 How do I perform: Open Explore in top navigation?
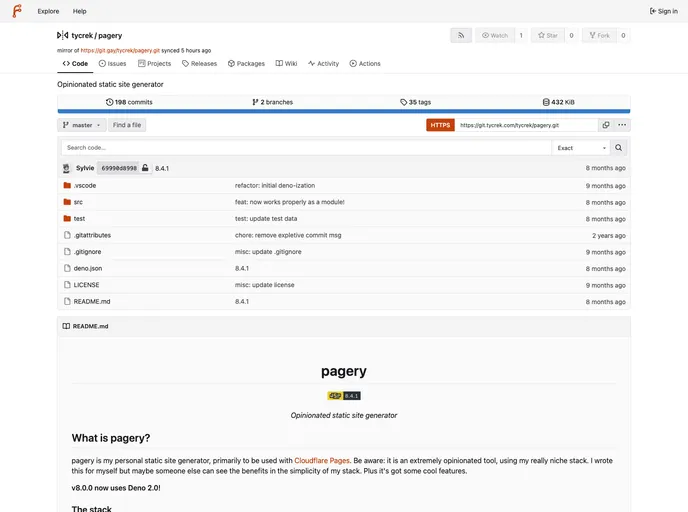click(x=48, y=11)
